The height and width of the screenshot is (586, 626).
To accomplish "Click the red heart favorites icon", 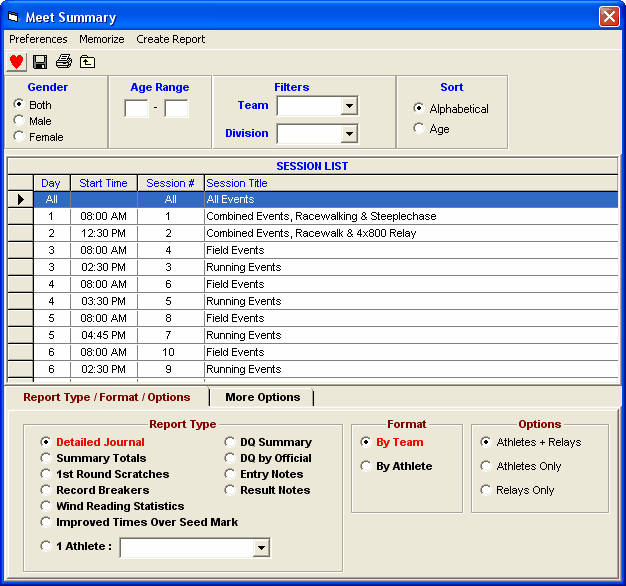I will tap(16, 62).
